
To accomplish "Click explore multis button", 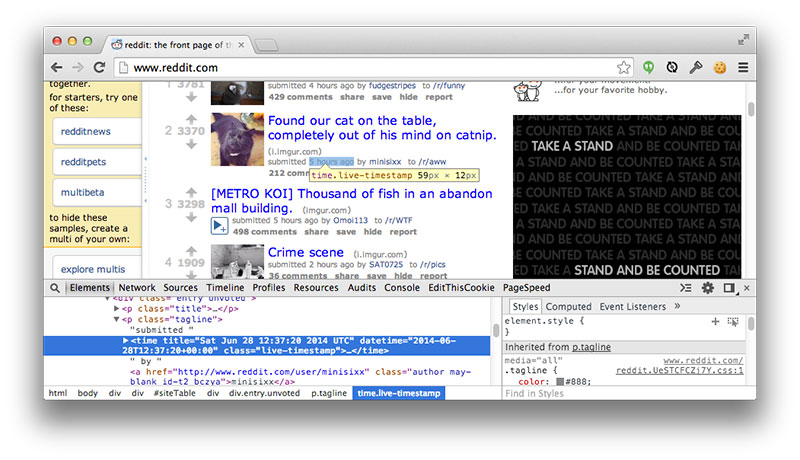I will [97, 268].
